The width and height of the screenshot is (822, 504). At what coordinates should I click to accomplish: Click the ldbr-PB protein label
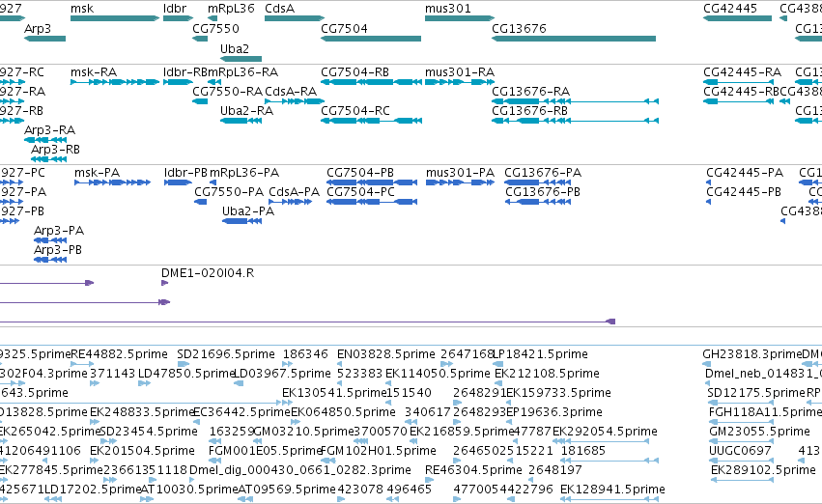pos(185,173)
